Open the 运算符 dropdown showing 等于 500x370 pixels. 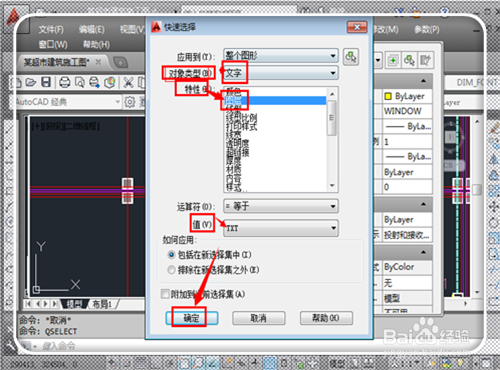281,206
